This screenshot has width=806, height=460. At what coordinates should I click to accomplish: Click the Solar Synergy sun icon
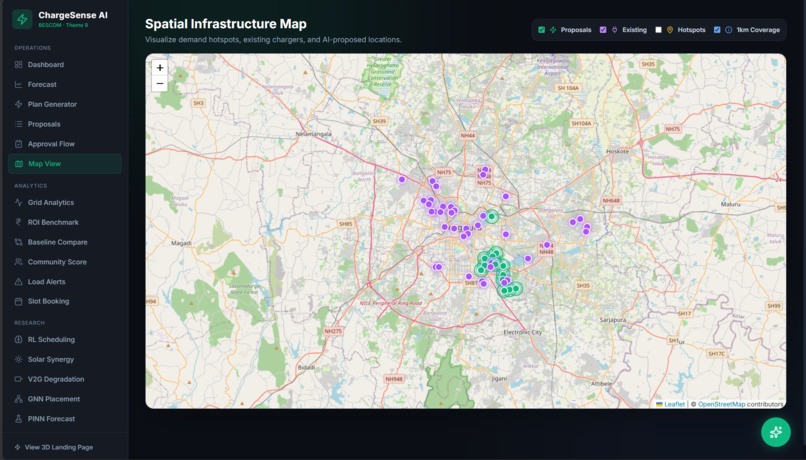click(19, 359)
